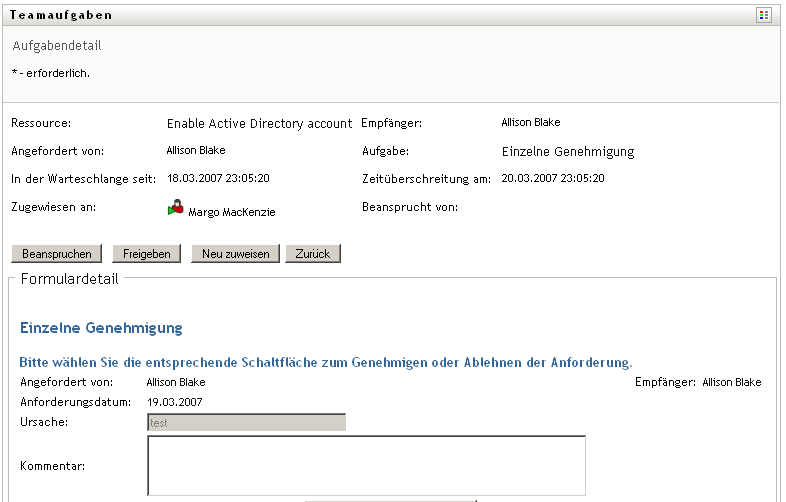The width and height of the screenshot is (786, 502).
Task: Click into the Kommentar text area
Action: (x=366, y=466)
